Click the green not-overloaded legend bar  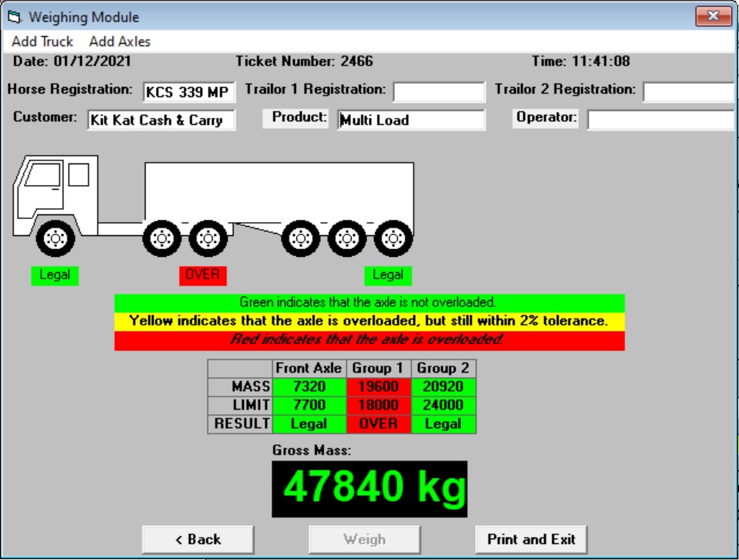[369, 303]
